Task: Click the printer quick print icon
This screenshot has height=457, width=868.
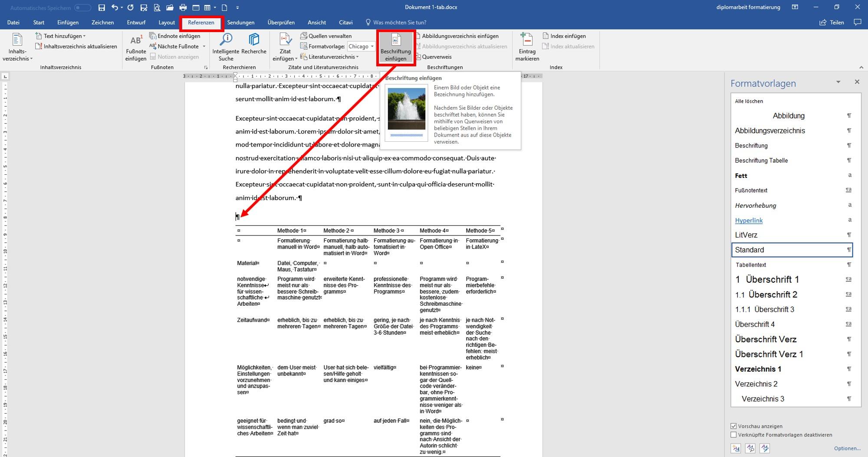Action: tap(183, 7)
